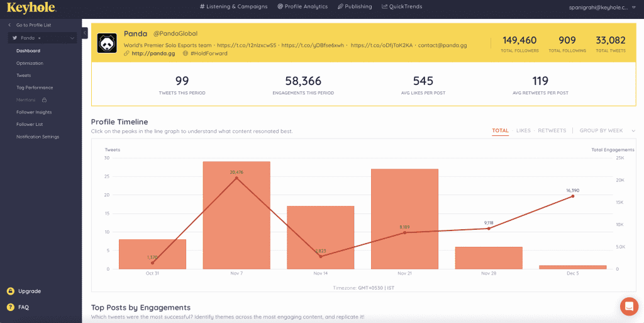Click the contact@panda.gg text
The image size is (644, 323).
442,45
